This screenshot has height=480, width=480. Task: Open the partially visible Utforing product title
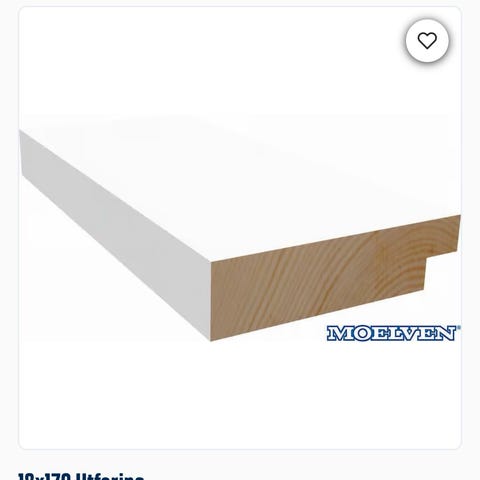81,476
